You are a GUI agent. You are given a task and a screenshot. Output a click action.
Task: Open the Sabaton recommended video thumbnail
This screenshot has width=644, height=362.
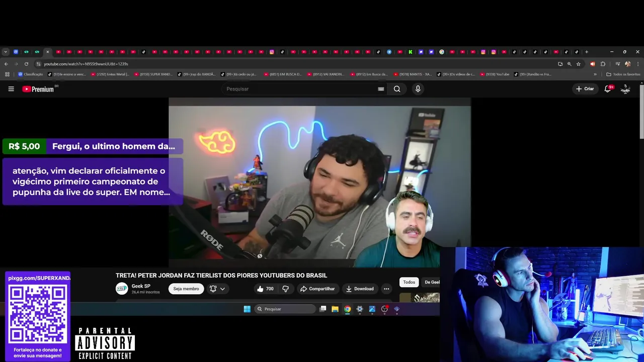click(420, 298)
